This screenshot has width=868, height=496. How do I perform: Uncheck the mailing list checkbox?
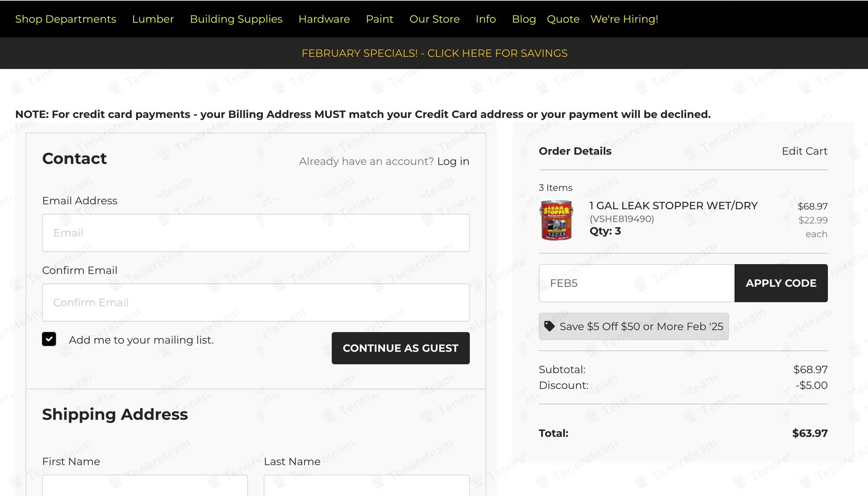point(49,339)
